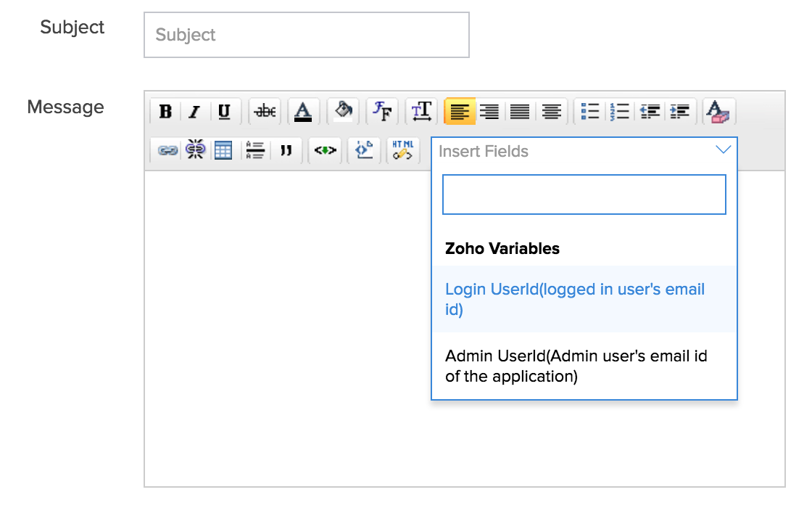812x508 pixels.
Task: Click the Message label
Action: click(x=65, y=107)
